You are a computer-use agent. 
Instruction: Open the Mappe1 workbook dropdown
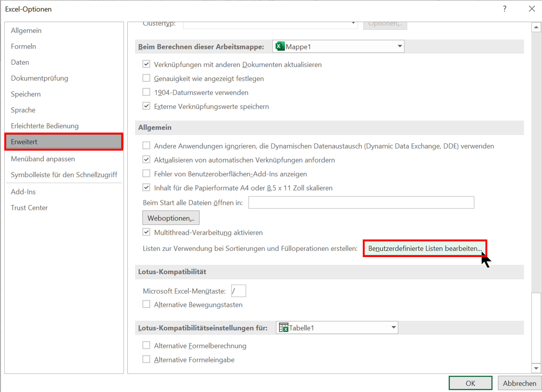pos(339,47)
